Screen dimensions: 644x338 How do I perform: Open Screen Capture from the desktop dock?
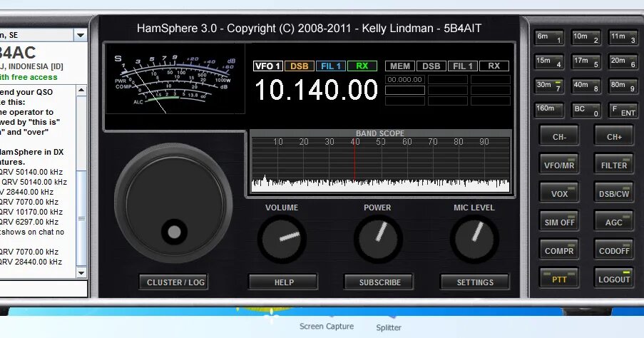coord(327,326)
